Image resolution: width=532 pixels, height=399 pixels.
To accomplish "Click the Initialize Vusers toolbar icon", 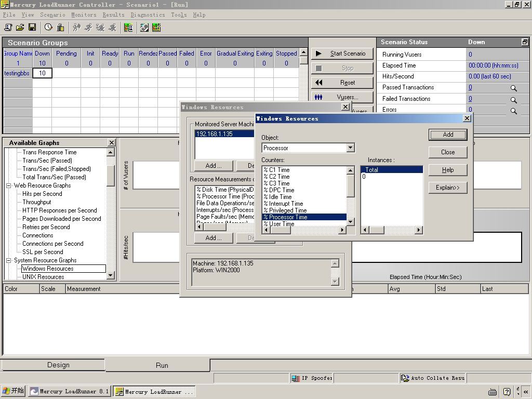I will [x=77, y=28].
